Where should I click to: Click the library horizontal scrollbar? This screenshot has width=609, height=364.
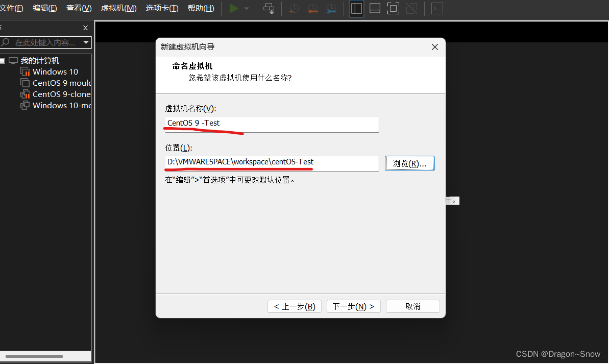pos(34,356)
